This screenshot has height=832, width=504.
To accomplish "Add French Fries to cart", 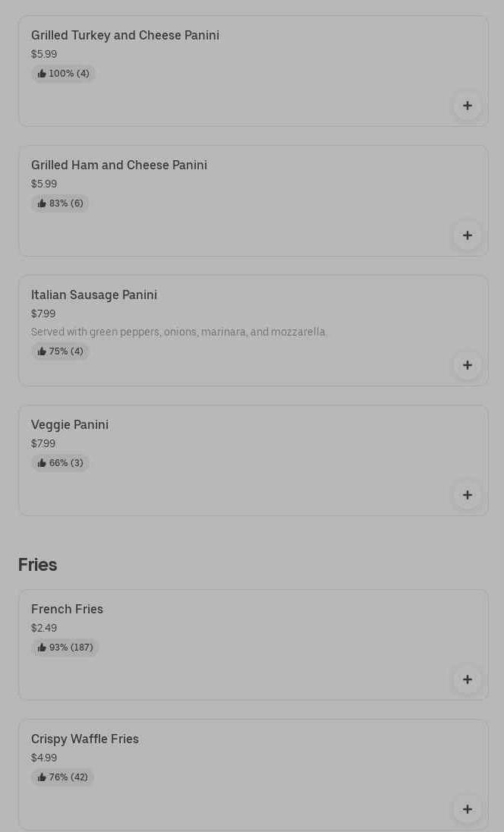I will [x=467, y=679].
